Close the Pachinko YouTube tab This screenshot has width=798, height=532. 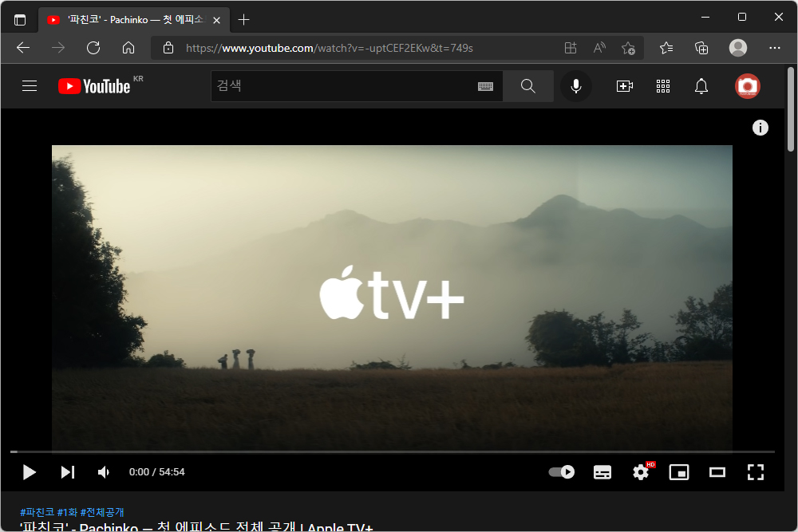[216, 21]
